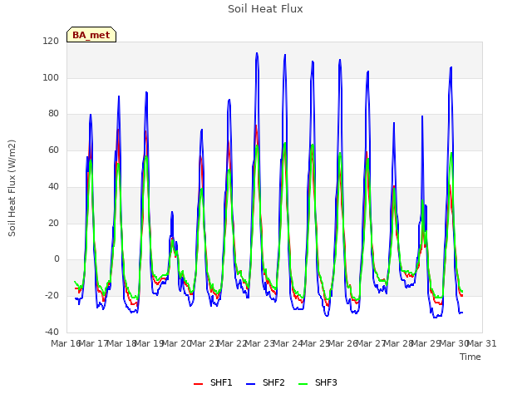This screenshot has width=532, height=399.
Task: Click the BA_met annotation label
Action: [x=91, y=35]
